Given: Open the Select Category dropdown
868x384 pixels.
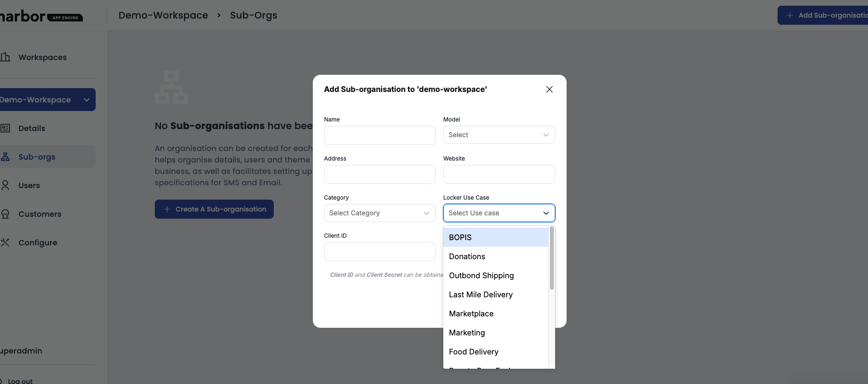Looking at the screenshot, I should pos(379,213).
